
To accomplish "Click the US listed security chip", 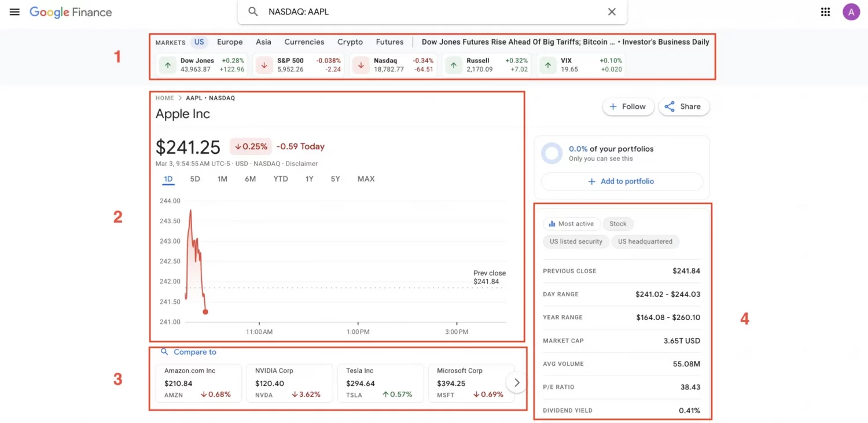I will (x=576, y=241).
